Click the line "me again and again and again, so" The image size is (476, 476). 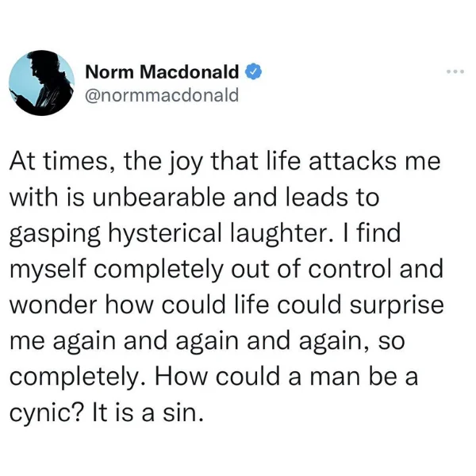pos(207,341)
